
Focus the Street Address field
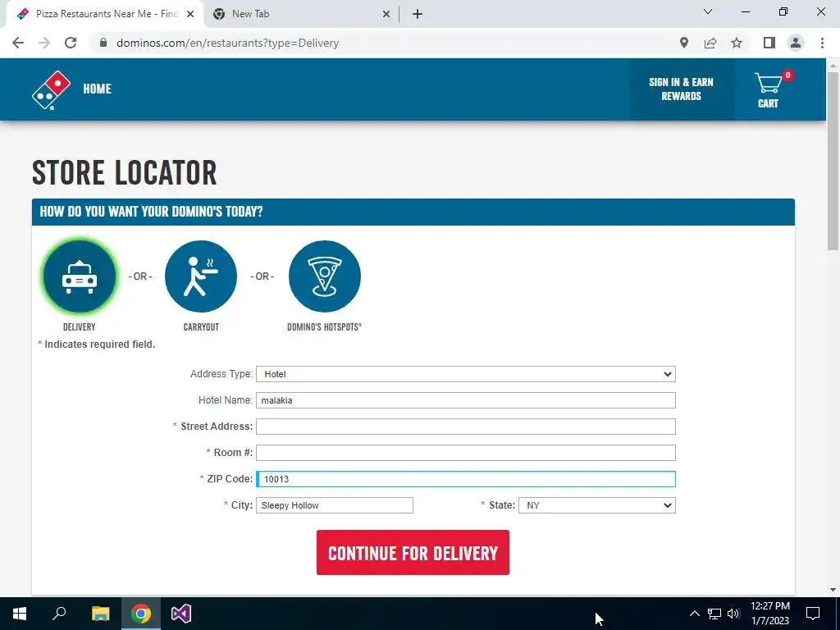(x=466, y=427)
